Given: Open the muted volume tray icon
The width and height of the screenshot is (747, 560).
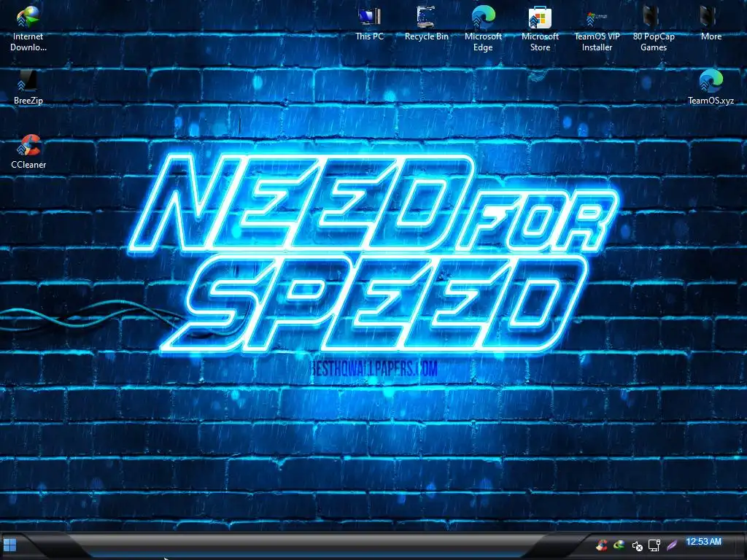Looking at the screenshot, I should (637, 545).
